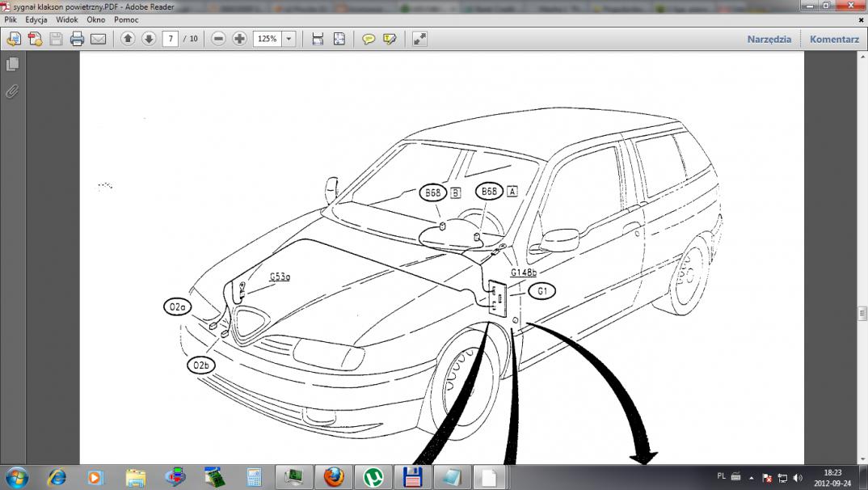Enable fit-to-window-width scrolling mode
Screen dimensions: 868x490
click(318, 39)
